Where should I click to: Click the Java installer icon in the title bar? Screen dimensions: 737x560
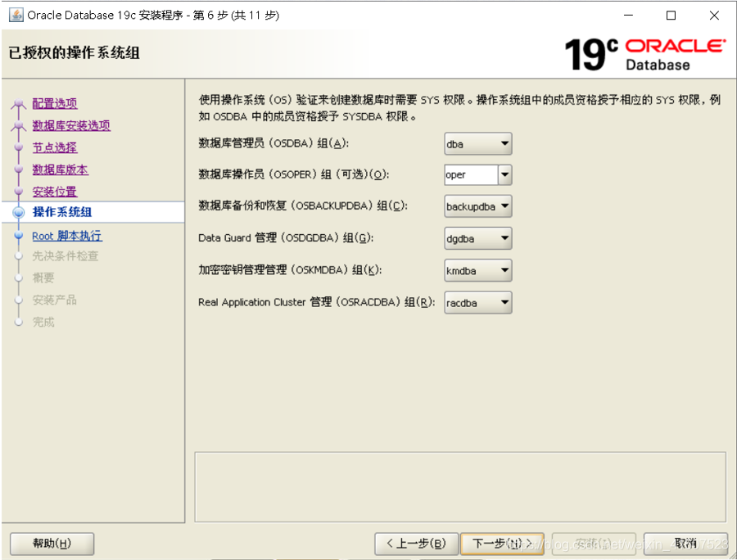click(16, 15)
